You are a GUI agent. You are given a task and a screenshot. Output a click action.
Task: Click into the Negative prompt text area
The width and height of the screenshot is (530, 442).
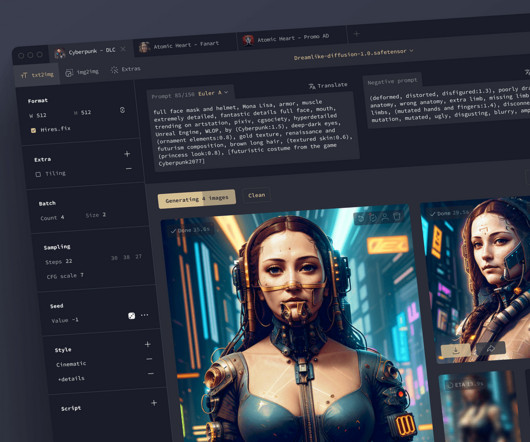(x=450, y=103)
